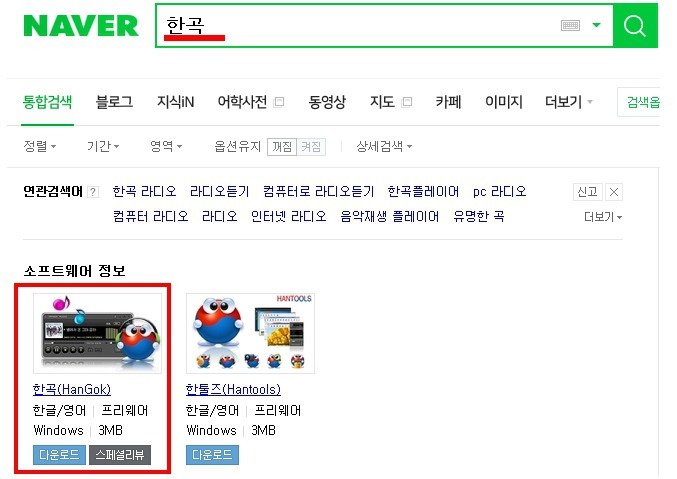This screenshot has width=677, height=479.
Task: Click 다운로드 button under Hantools
Action: 212,455
